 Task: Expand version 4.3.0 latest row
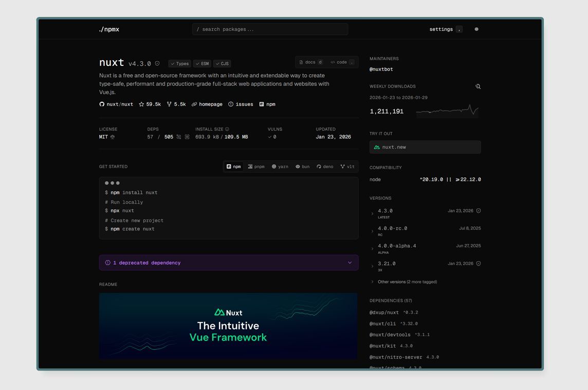[x=372, y=214]
